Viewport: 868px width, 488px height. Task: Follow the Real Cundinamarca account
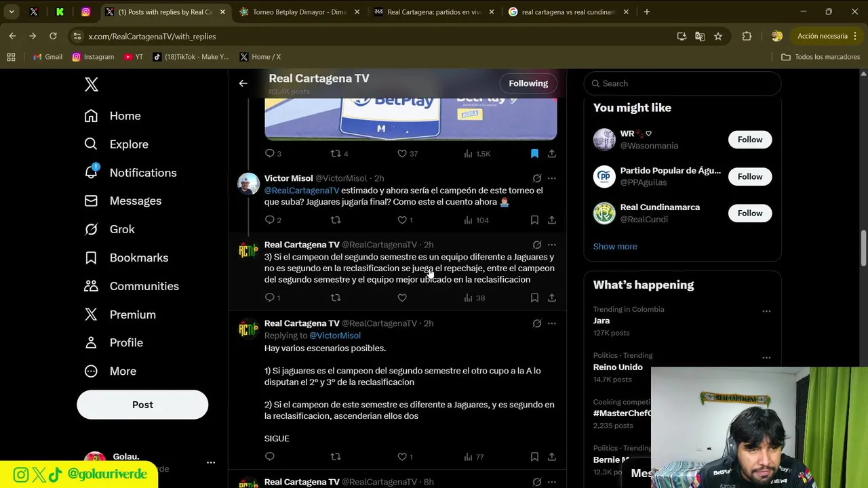[x=750, y=213]
